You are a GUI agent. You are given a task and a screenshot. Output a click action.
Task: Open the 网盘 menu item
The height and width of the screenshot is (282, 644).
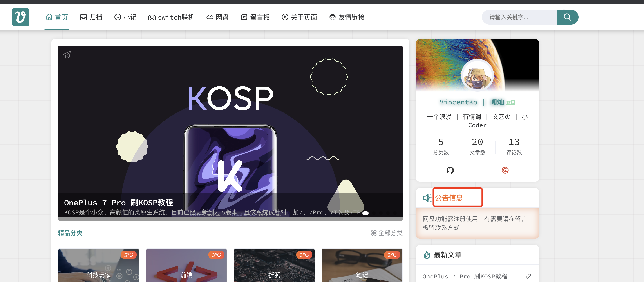[x=217, y=17]
